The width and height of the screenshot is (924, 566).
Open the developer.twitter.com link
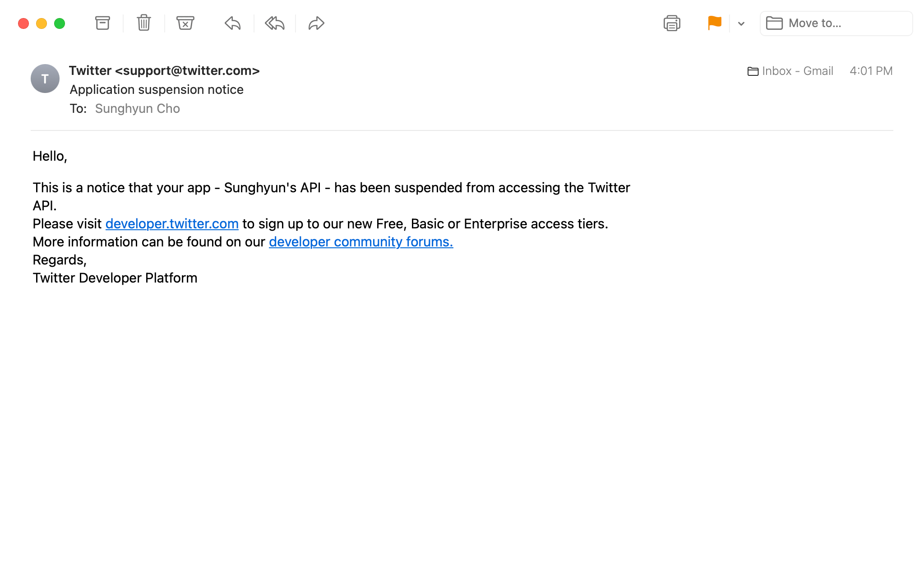click(x=172, y=224)
